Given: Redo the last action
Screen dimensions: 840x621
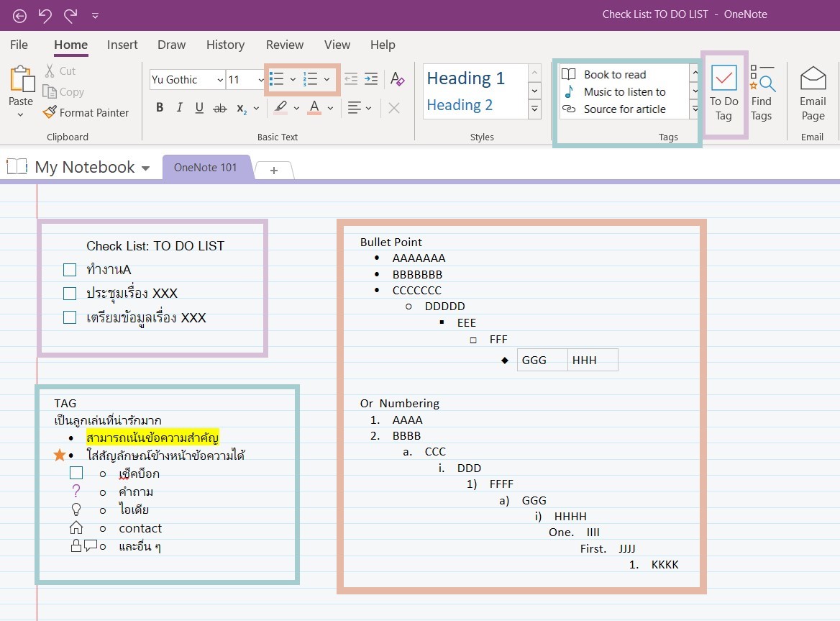Looking at the screenshot, I should pyautogui.click(x=70, y=16).
